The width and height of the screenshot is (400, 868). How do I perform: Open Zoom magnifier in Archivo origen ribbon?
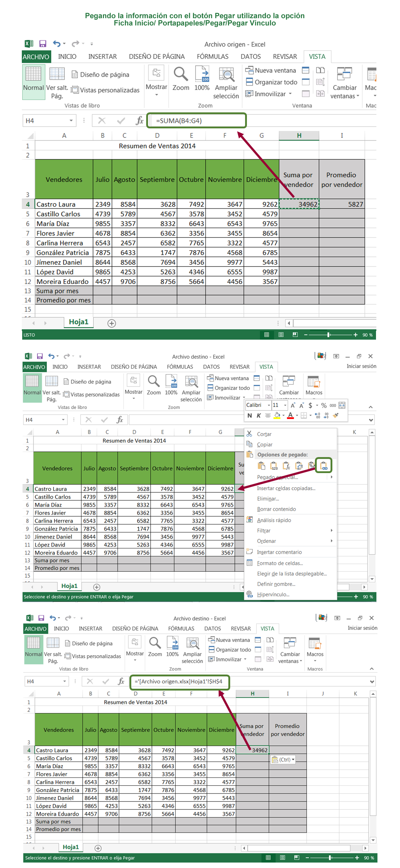181,78
